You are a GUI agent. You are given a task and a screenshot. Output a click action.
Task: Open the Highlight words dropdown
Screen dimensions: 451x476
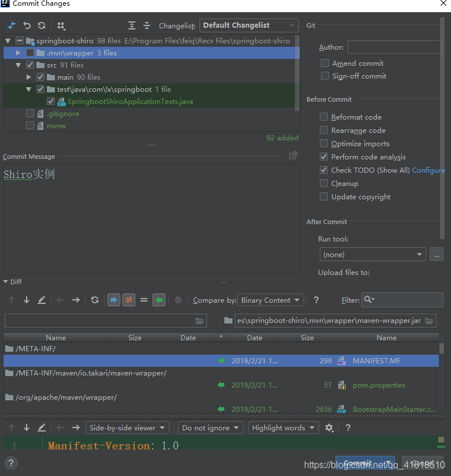(283, 427)
